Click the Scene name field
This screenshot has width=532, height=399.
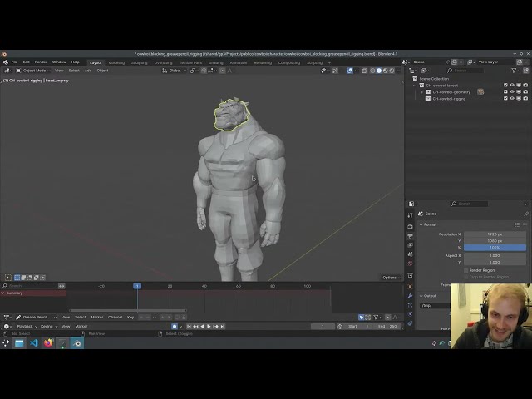pos(429,62)
